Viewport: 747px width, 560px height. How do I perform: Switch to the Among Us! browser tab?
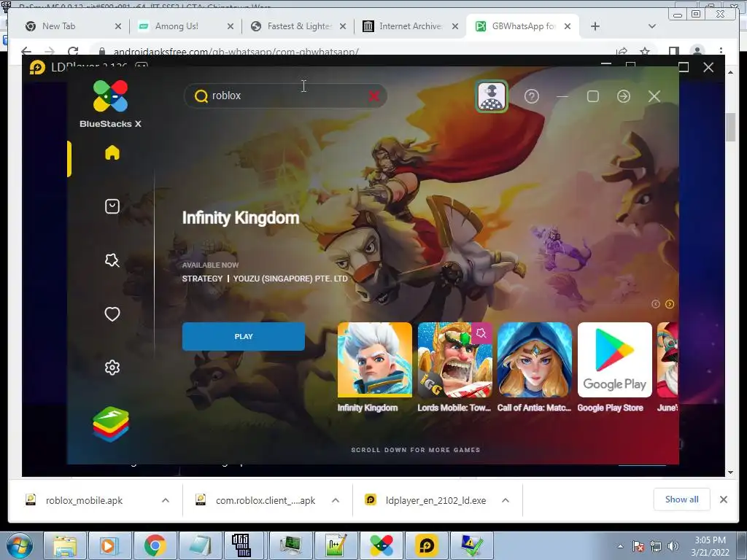click(x=185, y=26)
